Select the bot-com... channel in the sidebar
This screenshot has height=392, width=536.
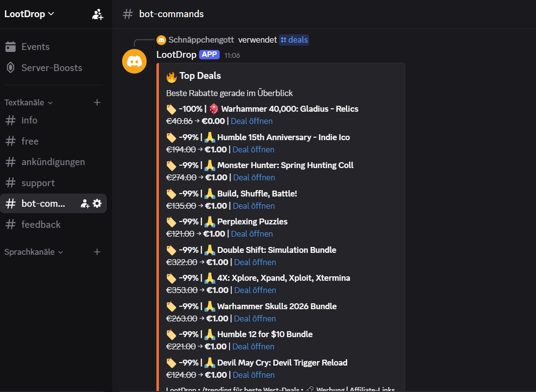53,203
